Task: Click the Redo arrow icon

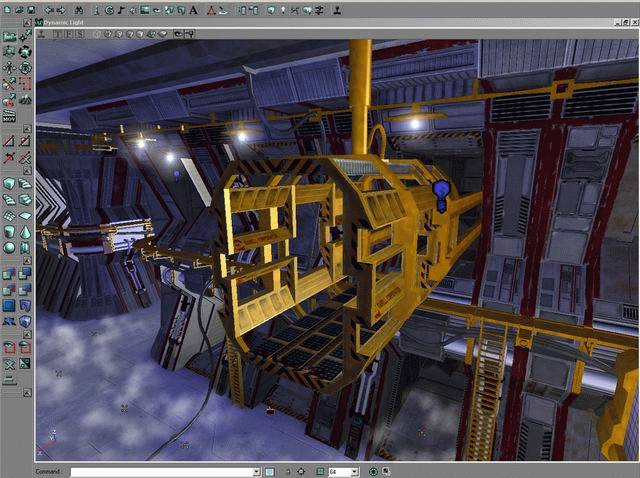Action: click(x=59, y=9)
